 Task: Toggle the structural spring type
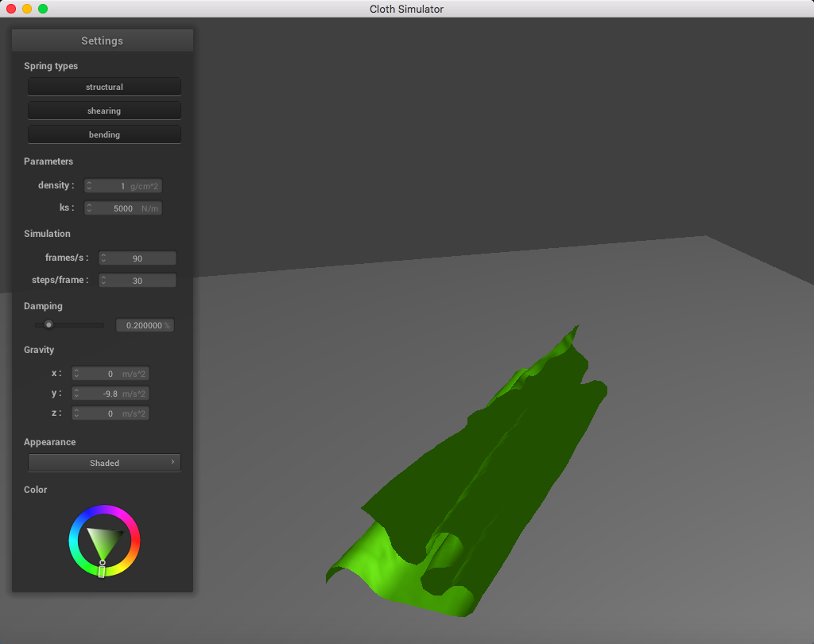(104, 87)
